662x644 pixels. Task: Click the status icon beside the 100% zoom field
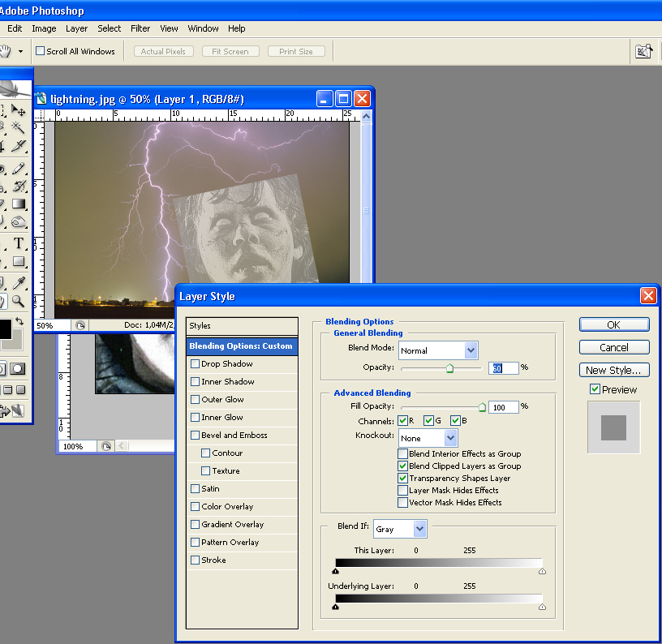tap(106, 446)
